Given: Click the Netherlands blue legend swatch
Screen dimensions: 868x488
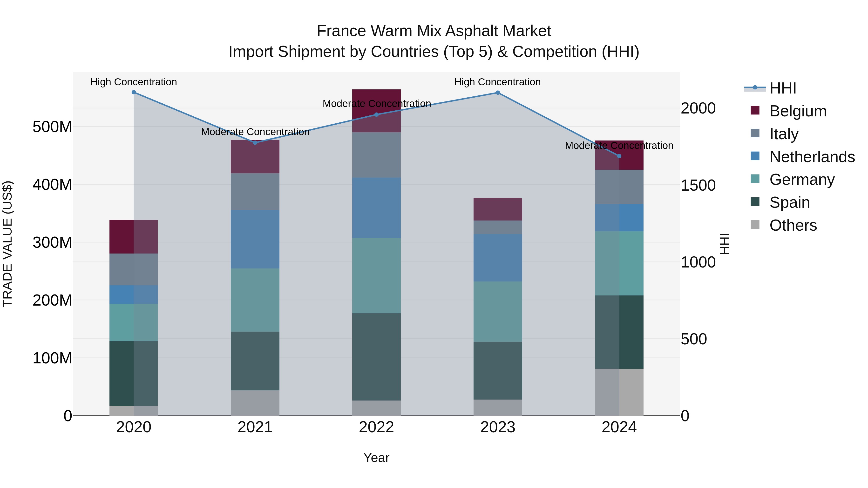Looking at the screenshot, I should 755,156.
